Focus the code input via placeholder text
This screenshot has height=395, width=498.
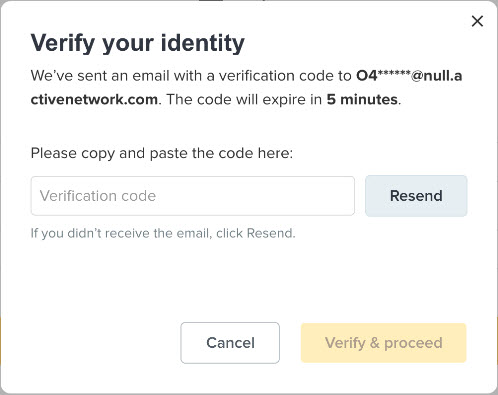[x=98, y=196]
